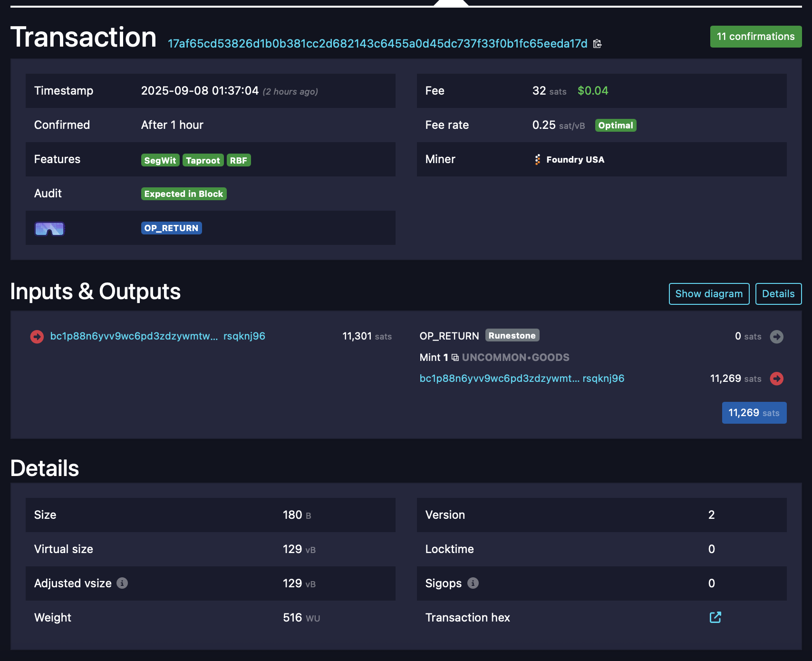Click the 'Transaction' page heading
812x661 pixels.
[84, 37]
